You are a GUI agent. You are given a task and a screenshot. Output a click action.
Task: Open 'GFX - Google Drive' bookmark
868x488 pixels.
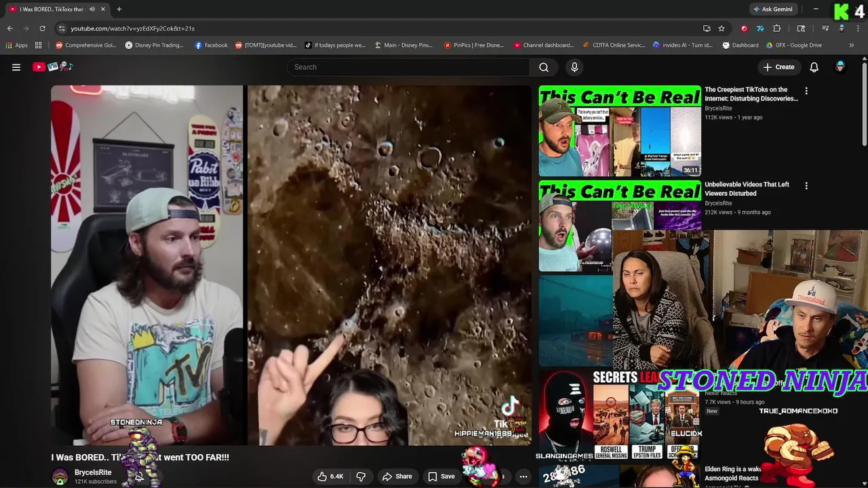(x=794, y=45)
